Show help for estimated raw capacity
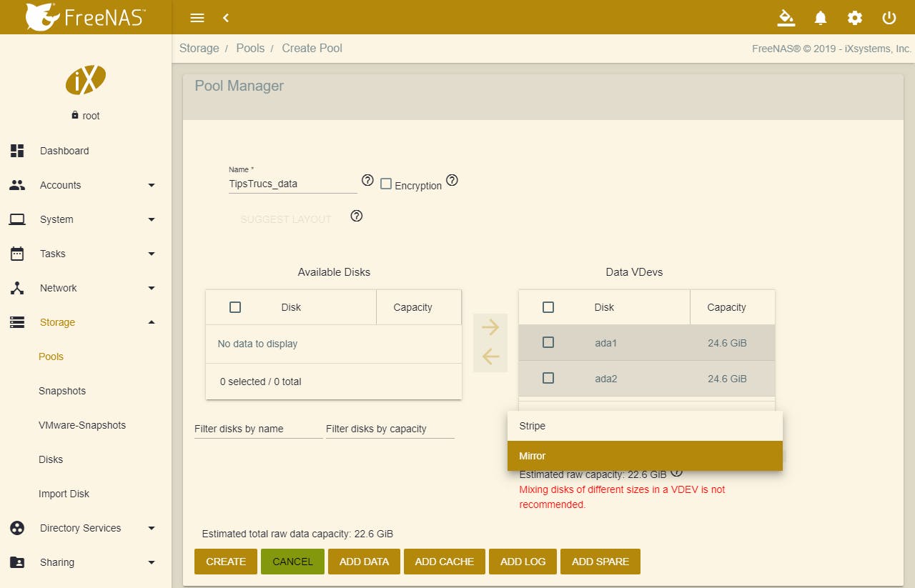 (677, 472)
